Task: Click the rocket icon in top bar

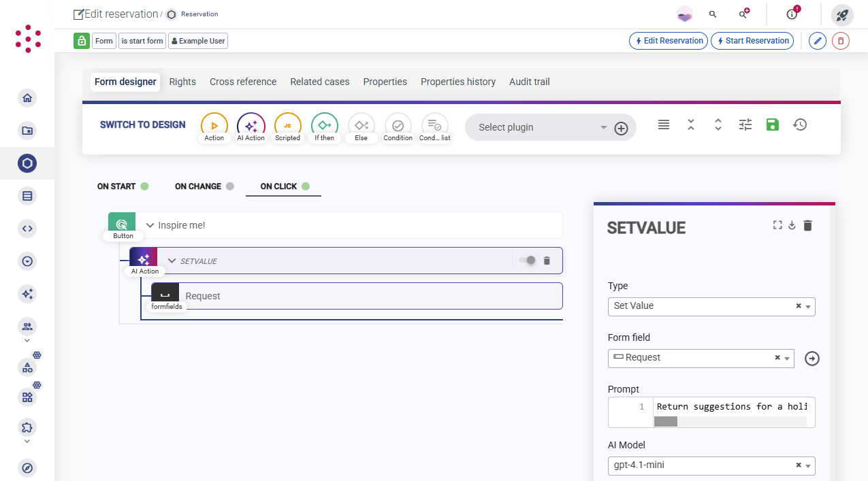Action: pos(842,14)
